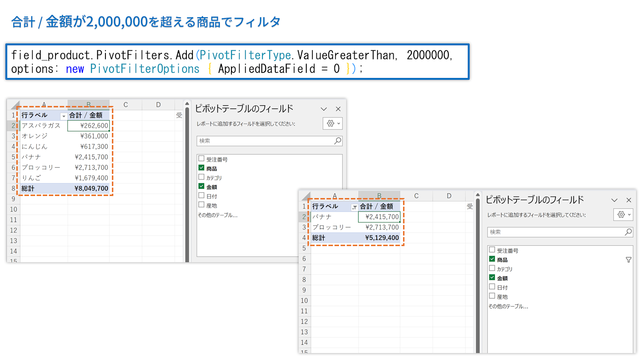Open the gear settings in the left field pane
The width and height of the screenshot is (644, 362).
point(332,123)
